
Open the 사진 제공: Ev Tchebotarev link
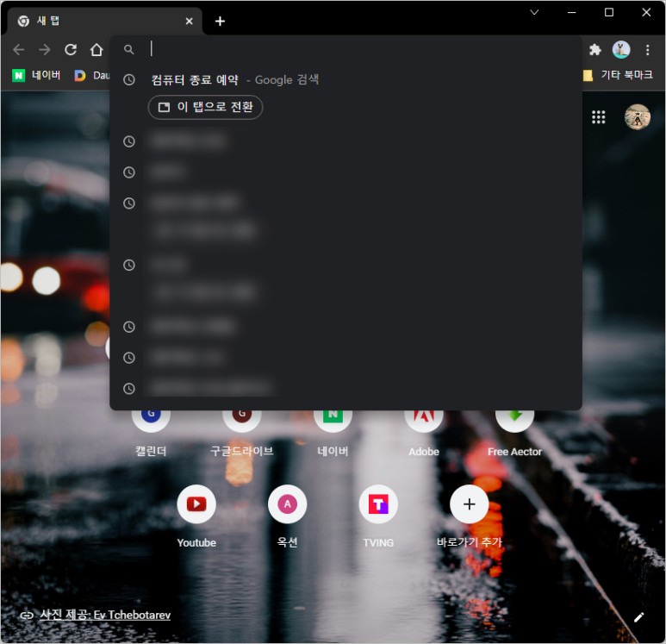pos(105,615)
